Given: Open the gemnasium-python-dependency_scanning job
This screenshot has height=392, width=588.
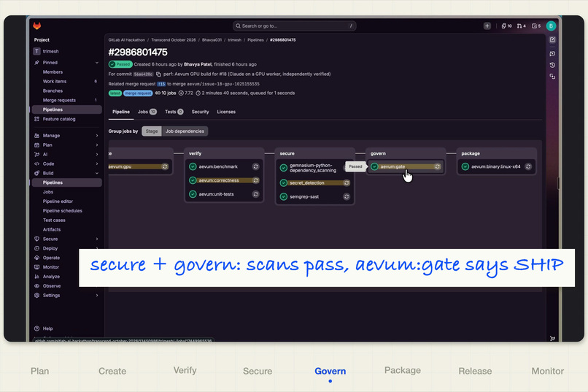Looking at the screenshot, I should (313, 168).
